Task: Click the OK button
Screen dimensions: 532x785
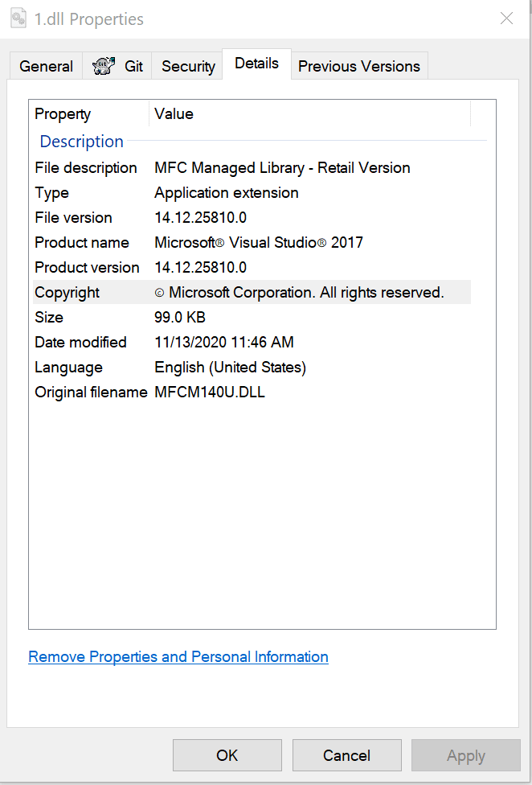Action: 227,755
